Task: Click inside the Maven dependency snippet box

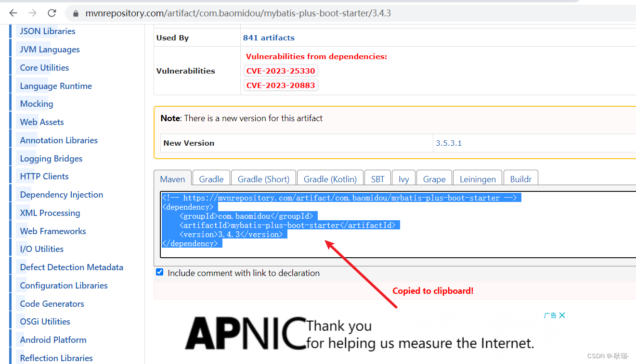Action: click(x=398, y=225)
